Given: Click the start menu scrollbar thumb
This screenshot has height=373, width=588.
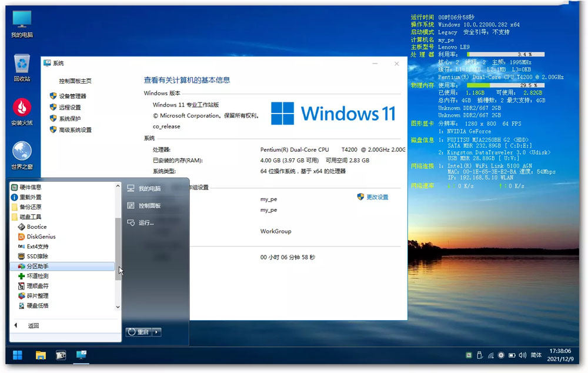Looking at the screenshot, I should [118, 248].
